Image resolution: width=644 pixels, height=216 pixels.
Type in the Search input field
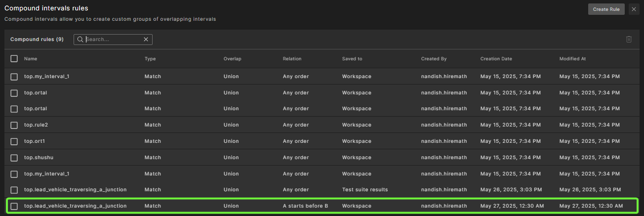114,40
